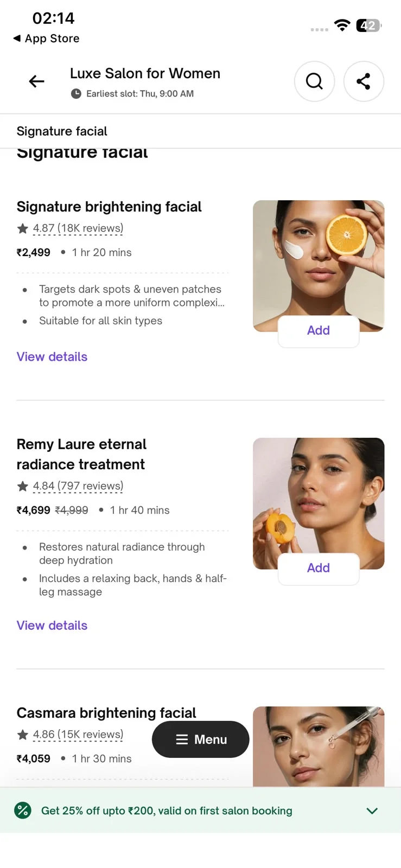The width and height of the screenshot is (401, 868).
Task: Tap the back arrow icon
Action: pos(36,81)
